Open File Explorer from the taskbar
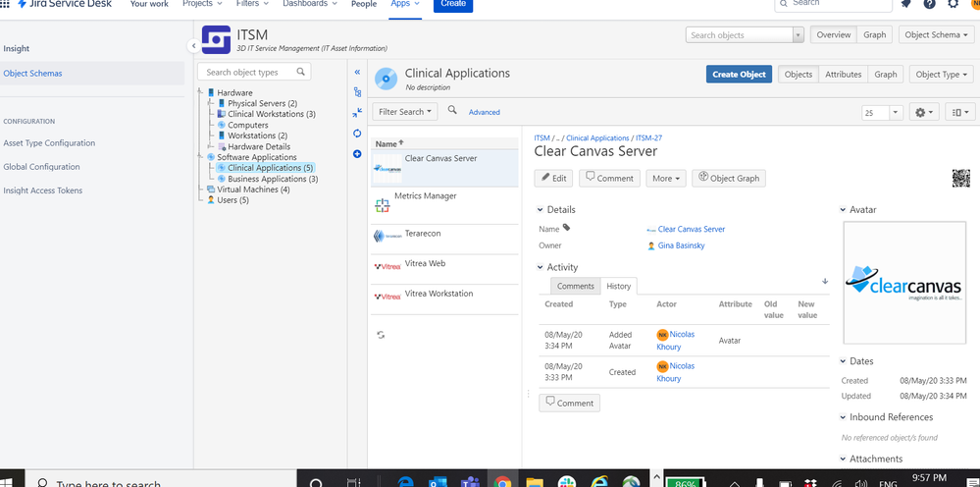The width and height of the screenshot is (980, 487). click(x=535, y=483)
